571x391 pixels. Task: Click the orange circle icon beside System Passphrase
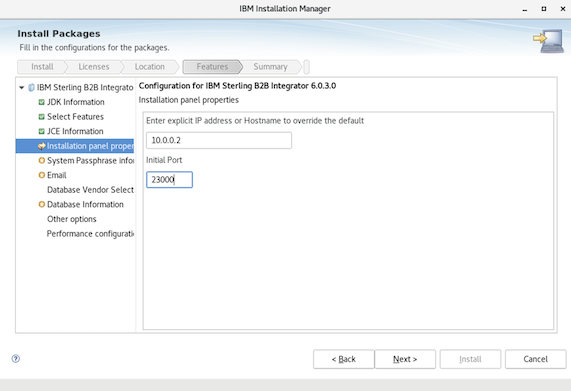coord(42,161)
